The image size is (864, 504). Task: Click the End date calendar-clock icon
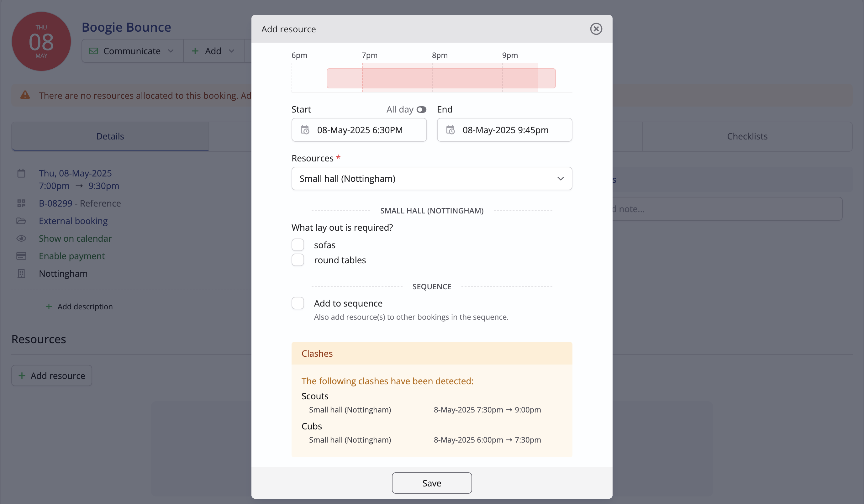click(x=450, y=130)
